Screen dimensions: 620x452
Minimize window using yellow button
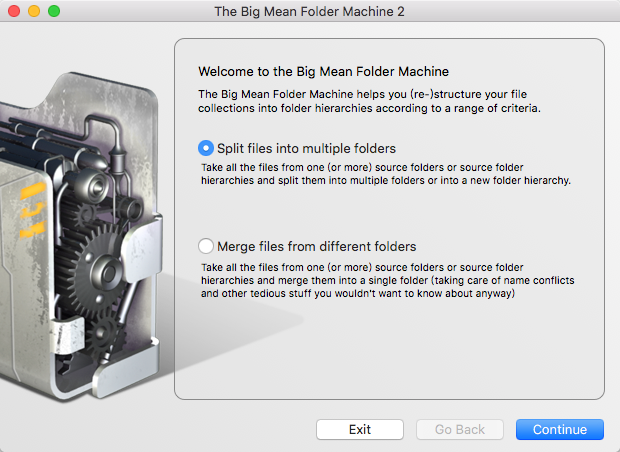(34, 11)
